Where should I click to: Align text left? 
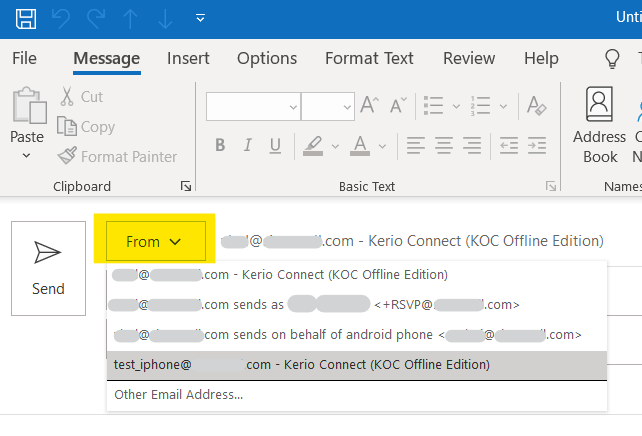(416, 145)
